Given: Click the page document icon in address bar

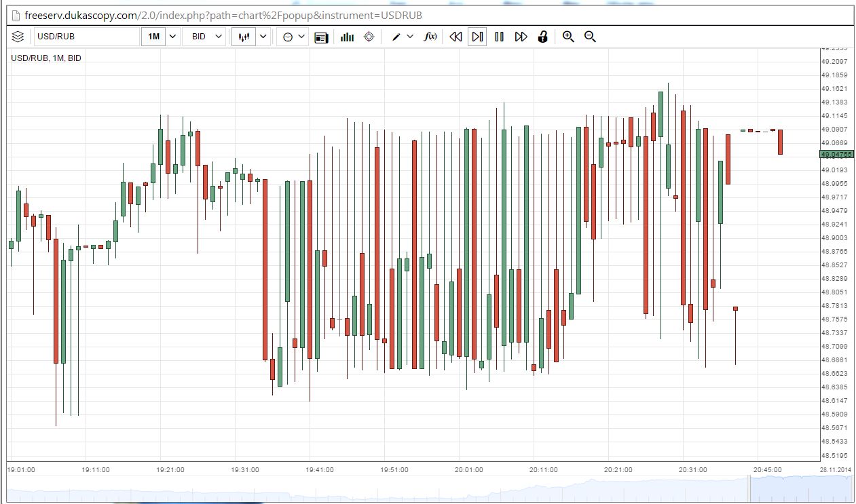Looking at the screenshot, I should 16,15.
